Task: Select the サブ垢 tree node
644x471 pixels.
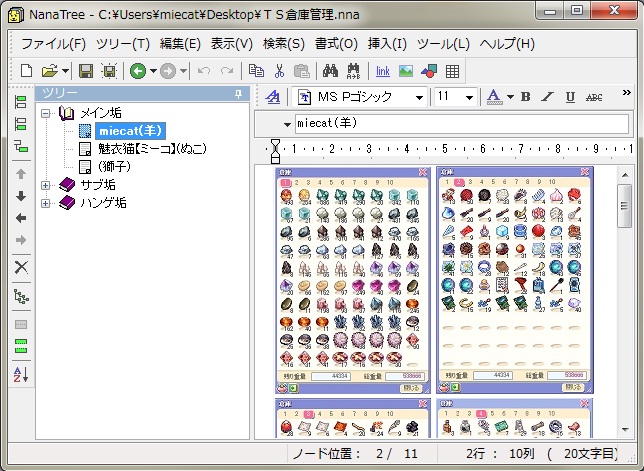Action: click(x=98, y=185)
